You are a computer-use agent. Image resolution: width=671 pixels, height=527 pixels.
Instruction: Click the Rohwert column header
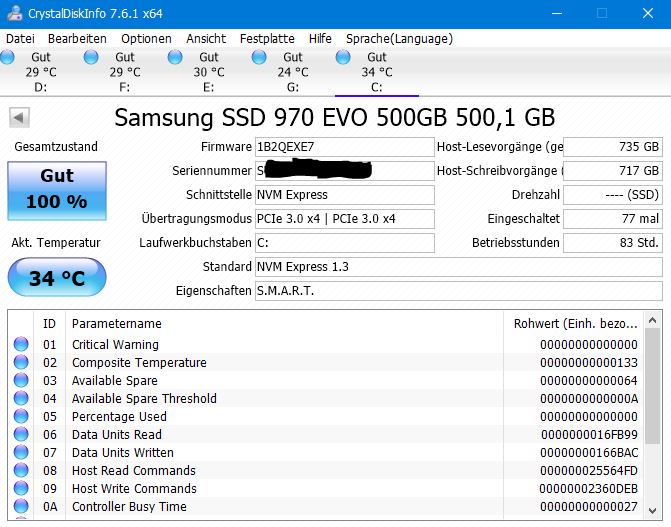point(574,324)
